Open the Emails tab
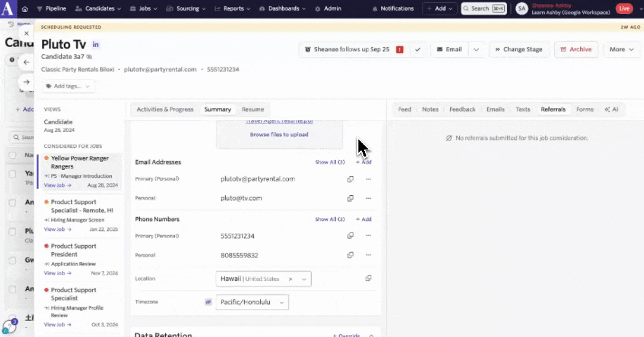The width and height of the screenshot is (644, 337). [496, 110]
